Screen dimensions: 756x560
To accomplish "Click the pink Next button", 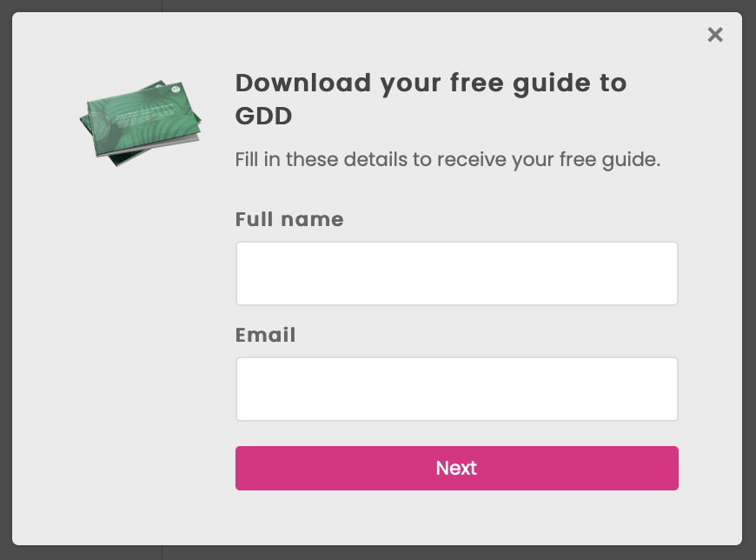I will coord(456,469).
